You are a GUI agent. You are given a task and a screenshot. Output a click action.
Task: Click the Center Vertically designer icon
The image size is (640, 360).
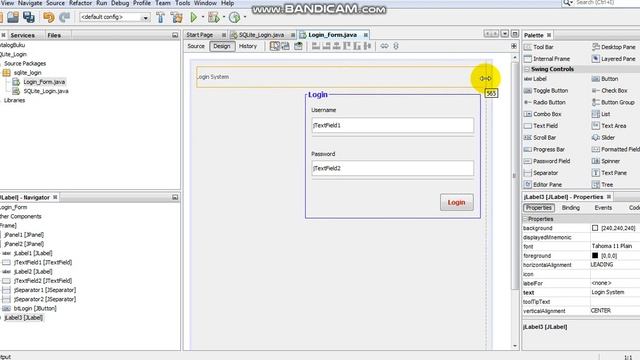click(367, 46)
